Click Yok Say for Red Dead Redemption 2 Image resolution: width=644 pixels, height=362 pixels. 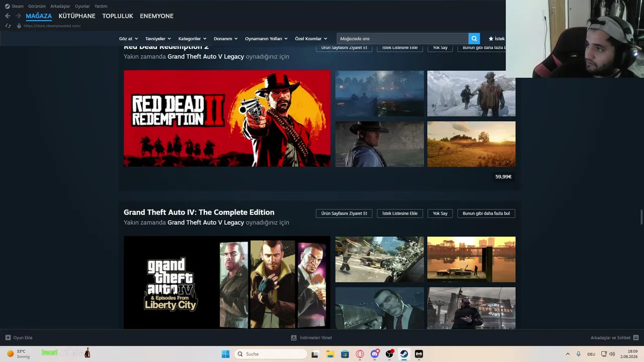click(x=440, y=48)
